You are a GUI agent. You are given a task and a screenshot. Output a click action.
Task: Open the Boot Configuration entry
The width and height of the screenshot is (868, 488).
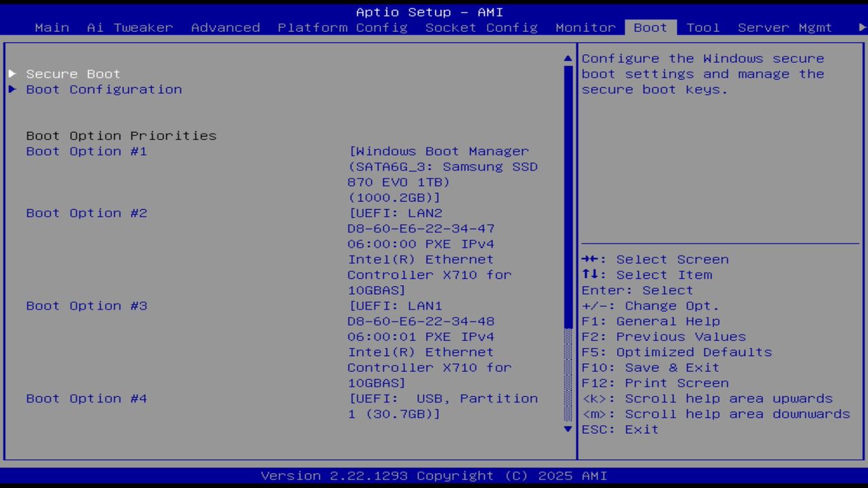103,89
